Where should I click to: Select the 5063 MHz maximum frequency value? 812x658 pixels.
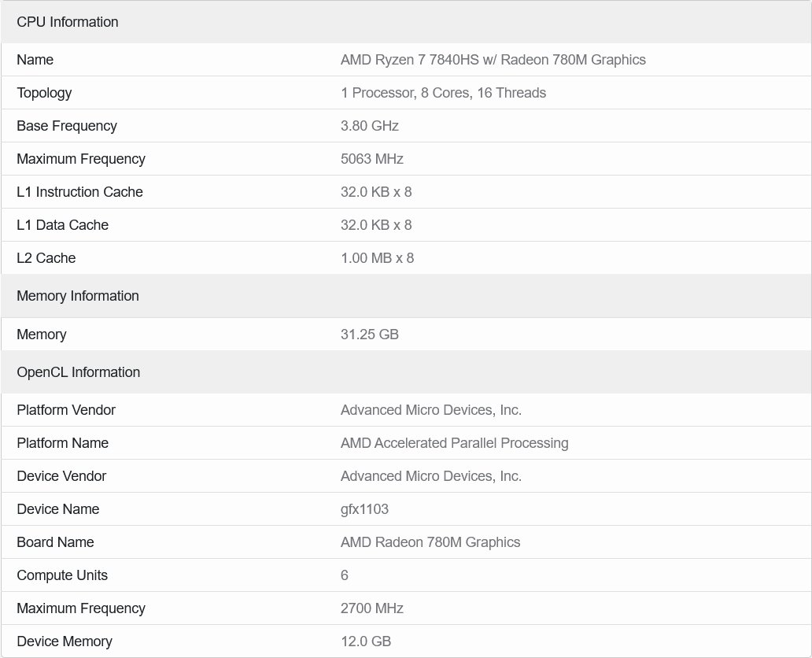[371, 159]
